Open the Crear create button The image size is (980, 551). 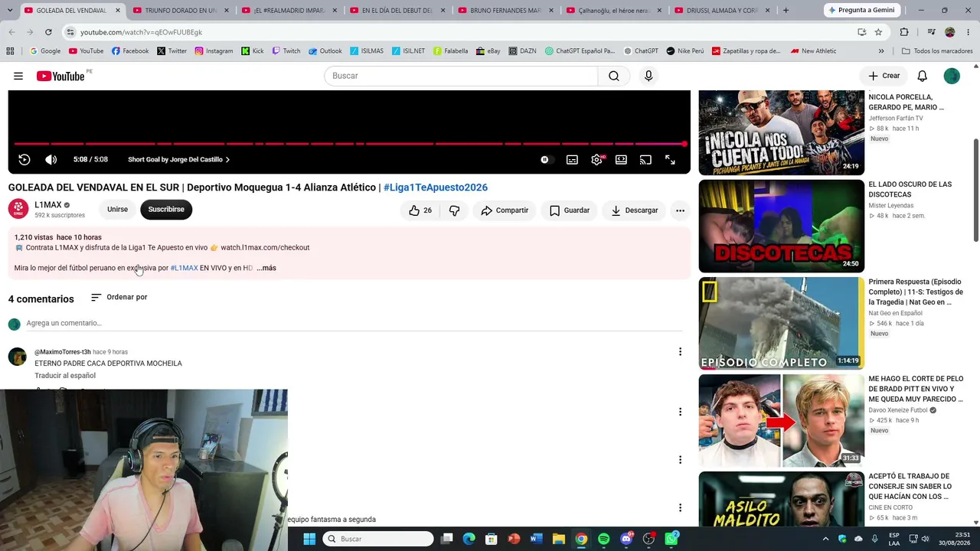pyautogui.click(x=884, y=76)
